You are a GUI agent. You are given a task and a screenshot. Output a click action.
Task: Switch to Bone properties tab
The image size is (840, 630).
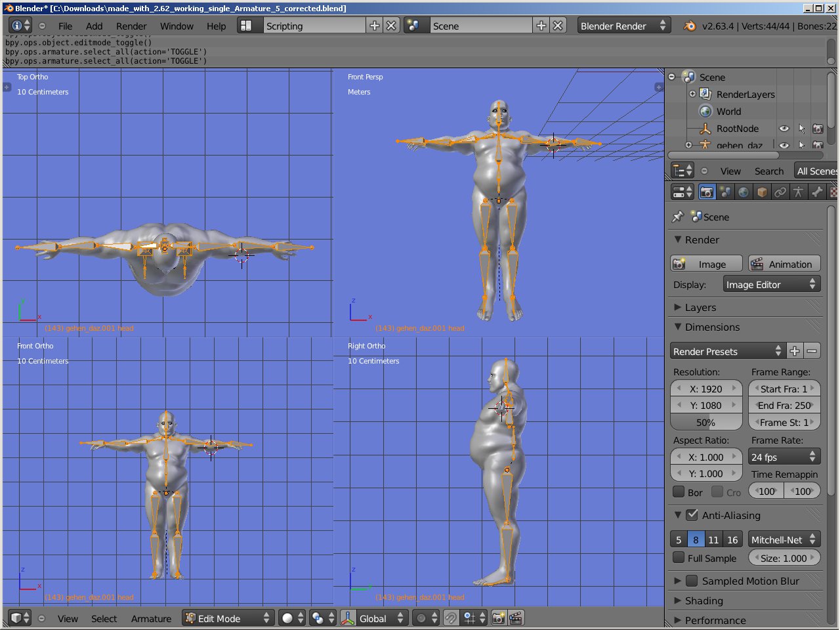(817, 192)
